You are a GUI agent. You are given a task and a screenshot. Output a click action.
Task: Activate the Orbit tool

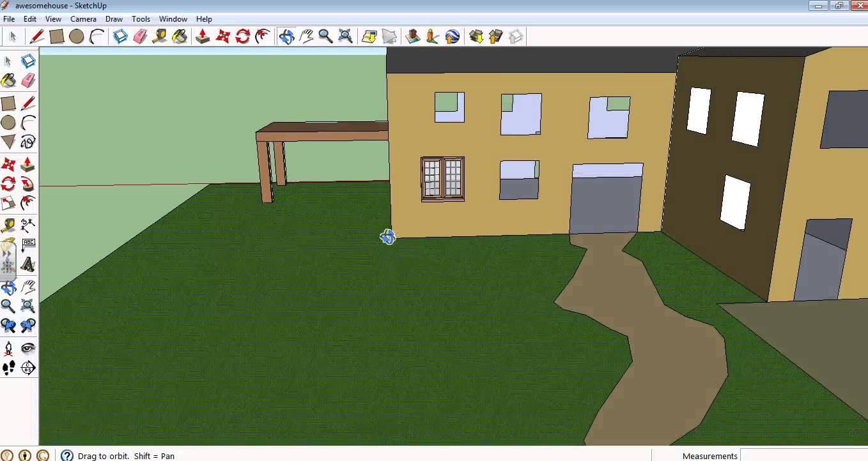(x=285, y=36)
